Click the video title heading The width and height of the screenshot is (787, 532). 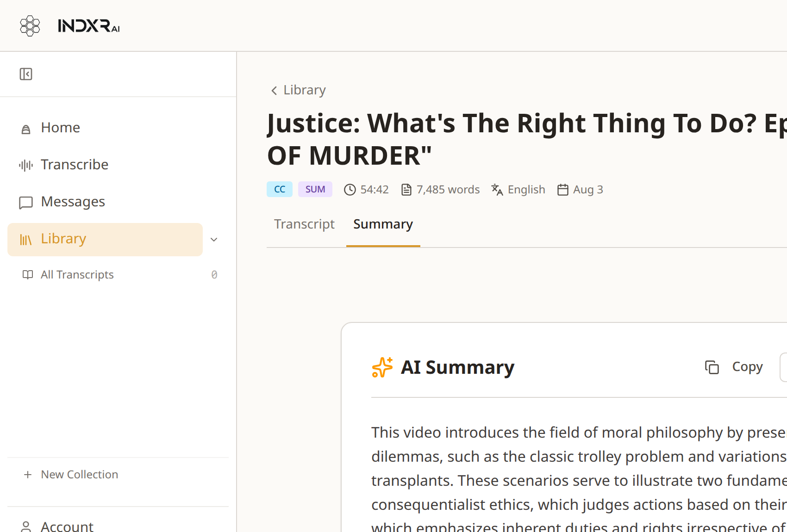527,139
